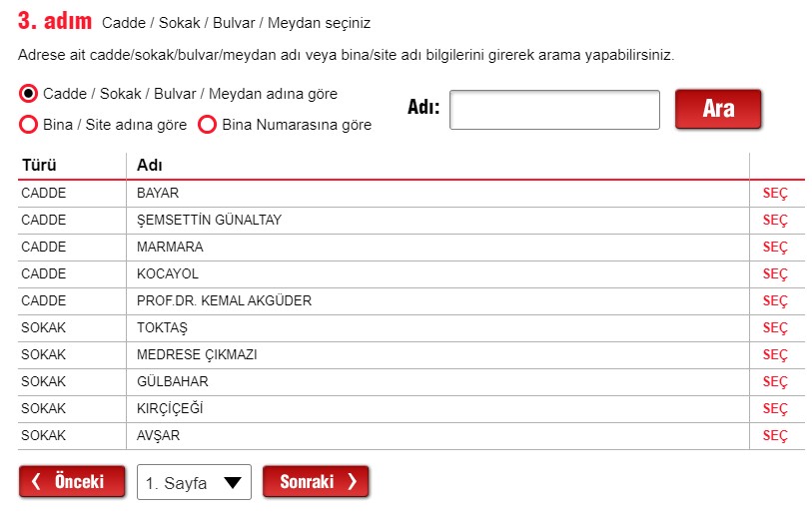812x519 pixels.
Task: Click SEÇ for PROF.DR. KEMAL AKGÜDER
Action: pyautogui.click(x=775, y=301)
